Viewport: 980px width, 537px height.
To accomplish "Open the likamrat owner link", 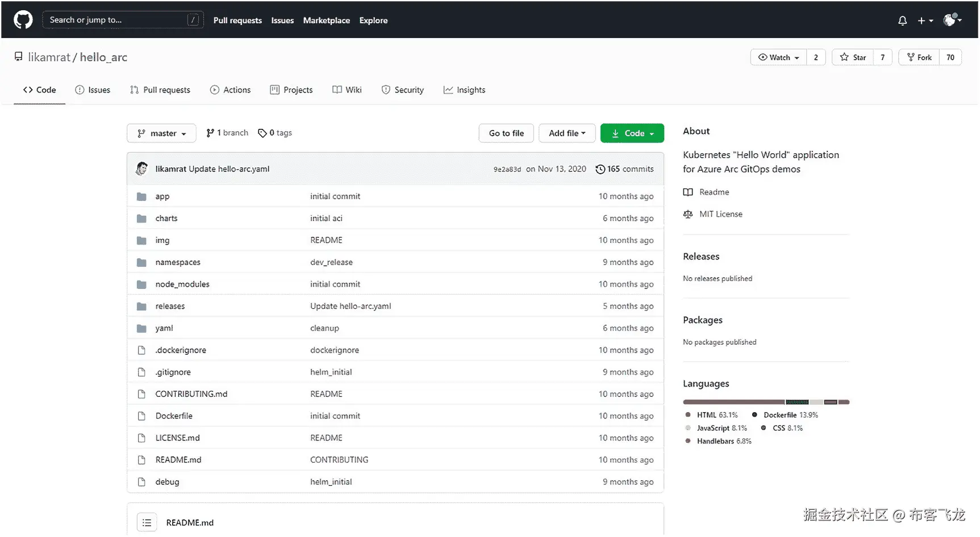I will (x=49, y=57).
